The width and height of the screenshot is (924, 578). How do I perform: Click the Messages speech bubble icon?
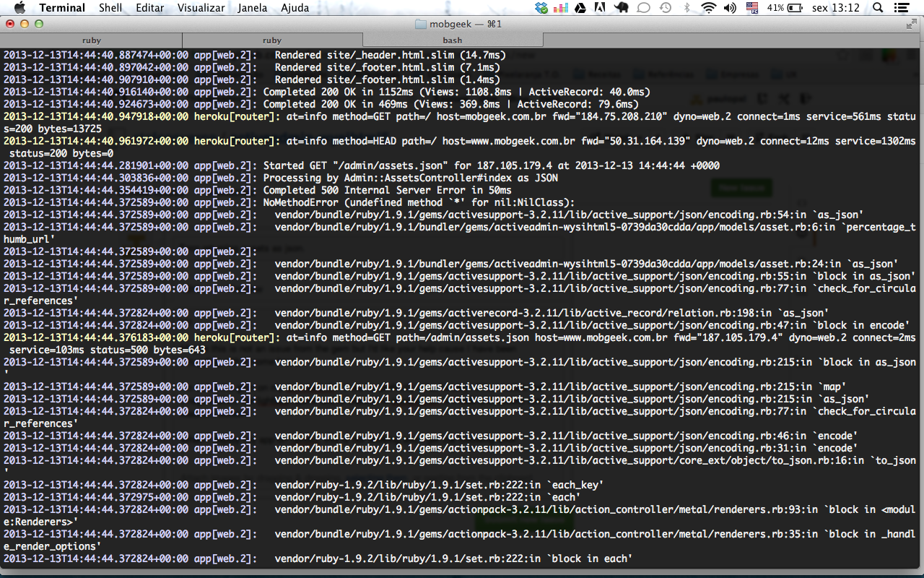click(x=644, y=8)
